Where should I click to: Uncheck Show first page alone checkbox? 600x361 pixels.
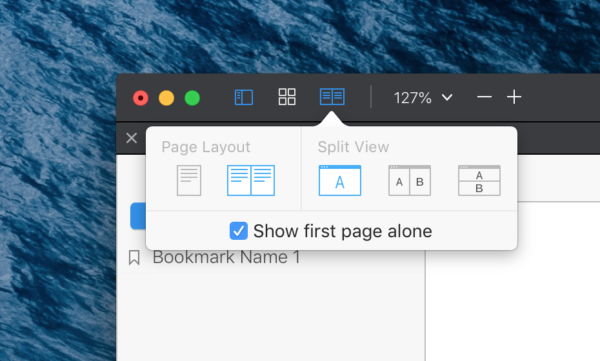point(238,231)
